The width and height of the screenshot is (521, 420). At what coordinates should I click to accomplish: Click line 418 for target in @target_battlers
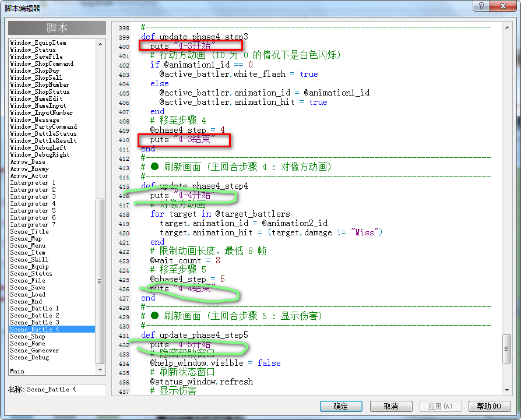click(x=220, y=214)
